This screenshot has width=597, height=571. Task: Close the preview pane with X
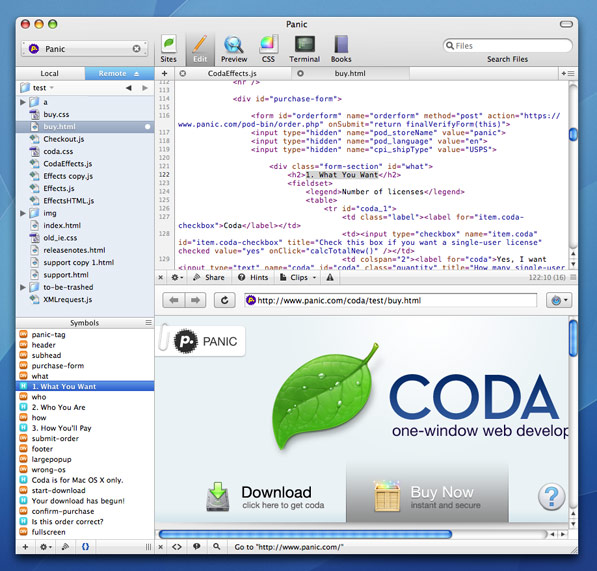coord(161,547)
